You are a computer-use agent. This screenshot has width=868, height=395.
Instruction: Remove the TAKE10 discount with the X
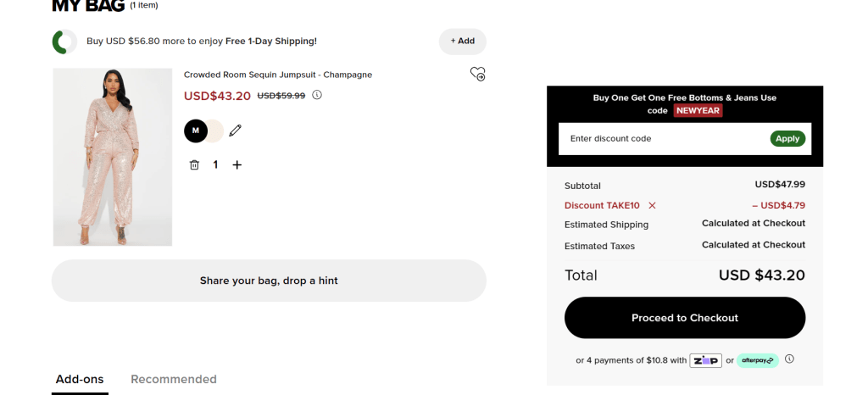(652, 205)
